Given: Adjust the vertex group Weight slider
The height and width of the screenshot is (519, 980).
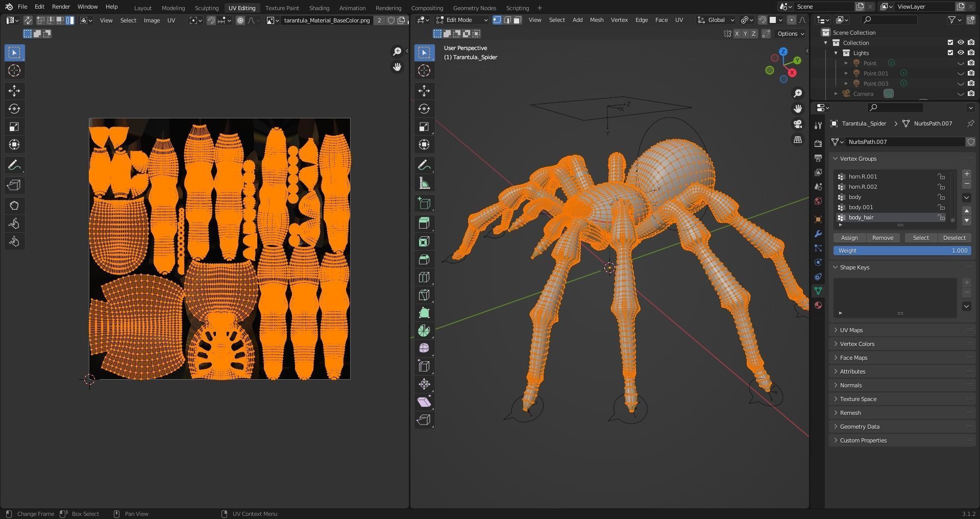Looking at the screenshot, I should point(902,251).
